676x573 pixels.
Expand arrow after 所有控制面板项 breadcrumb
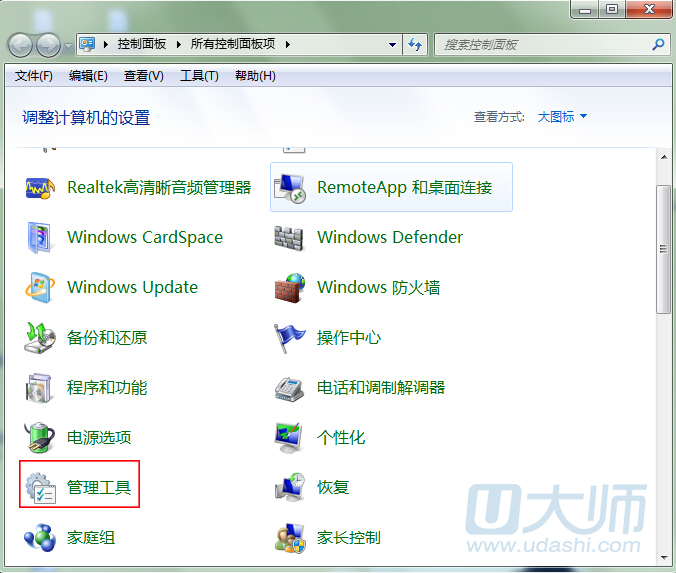(x=288, y=44)
